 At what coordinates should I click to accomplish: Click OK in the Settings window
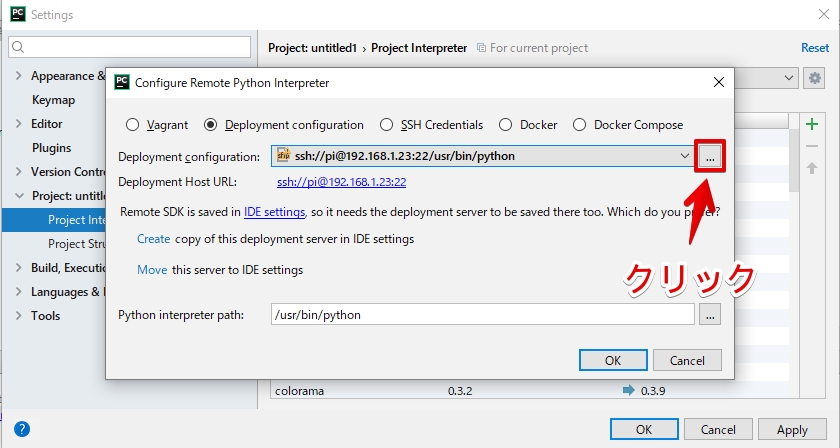(x=644, y=430)
